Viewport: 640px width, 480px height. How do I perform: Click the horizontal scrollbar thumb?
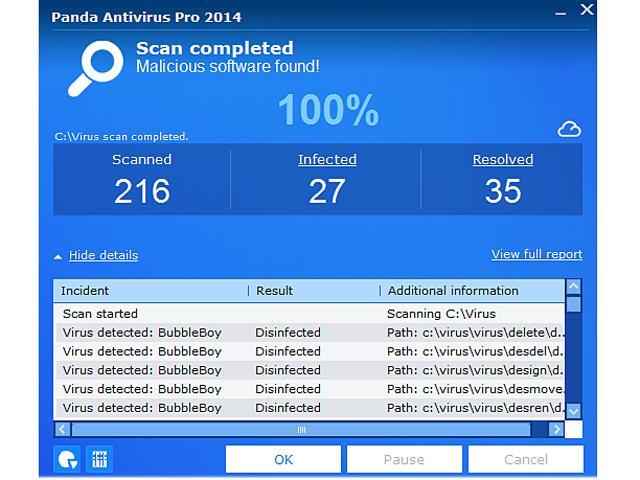point(301,429)
